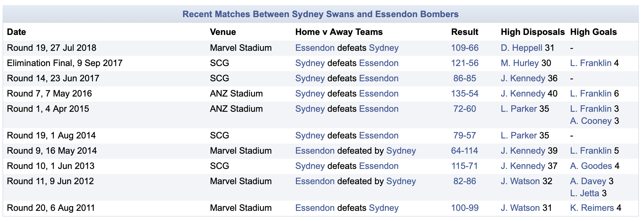Open A. Goodes player link

(x=591, y=166)
